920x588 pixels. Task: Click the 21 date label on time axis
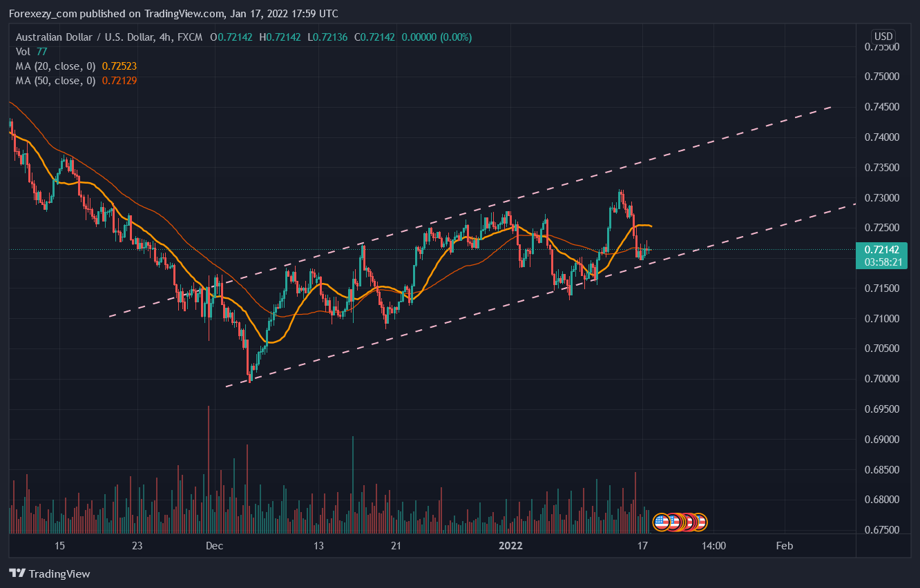396,546
